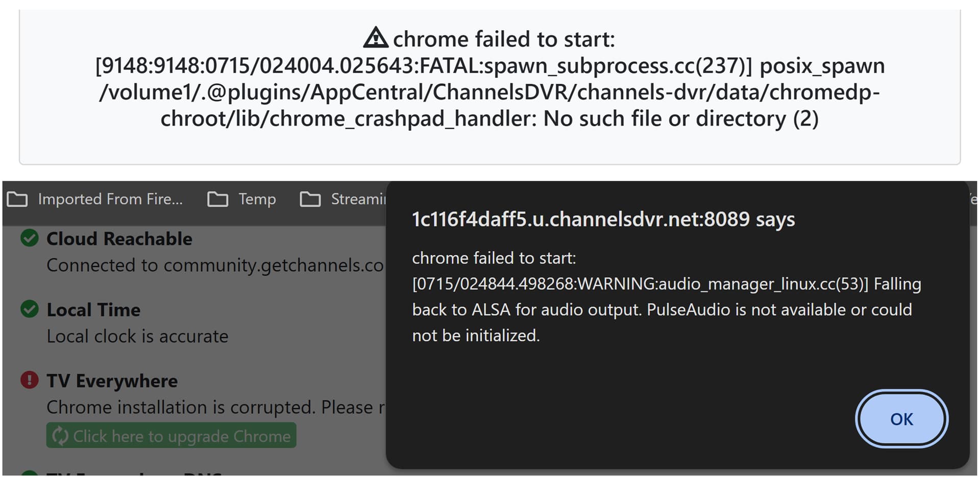The width and height of the screenshot is (980, 477).
Task: Open the Temp bookmarks folder
Action: click(x=242, y=199)
